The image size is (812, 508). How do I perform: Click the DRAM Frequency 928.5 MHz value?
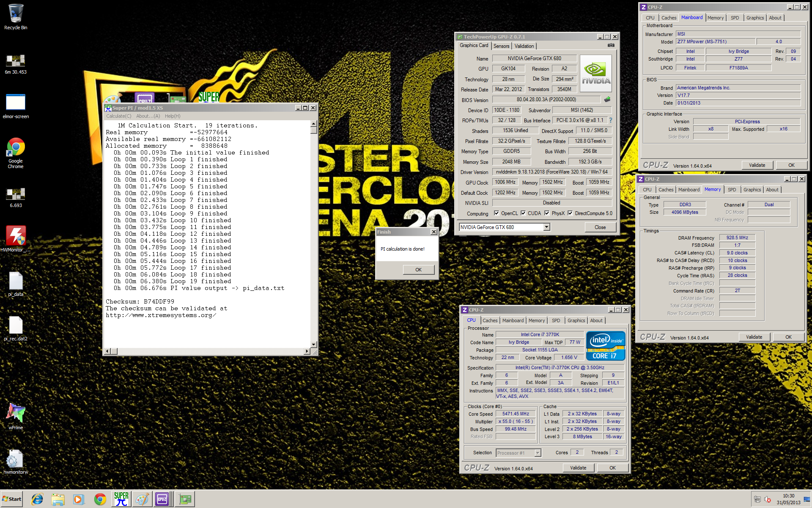tap(737, 237)
